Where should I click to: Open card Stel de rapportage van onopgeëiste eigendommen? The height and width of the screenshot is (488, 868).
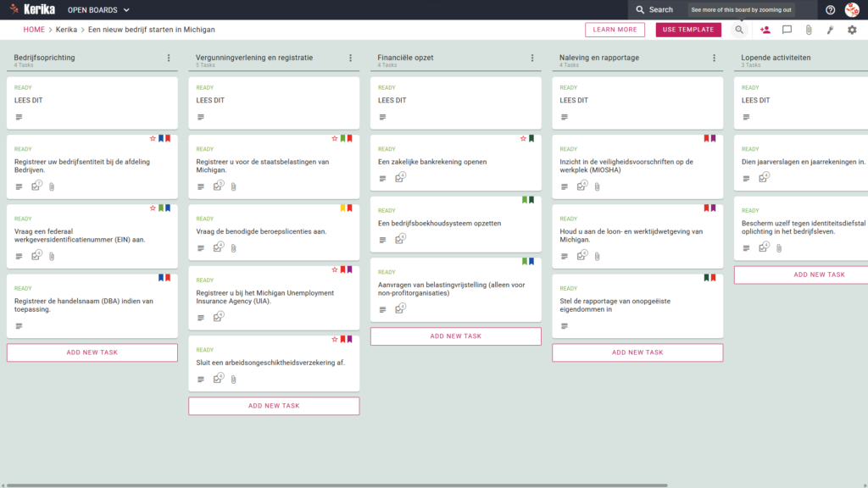(637, 306)
